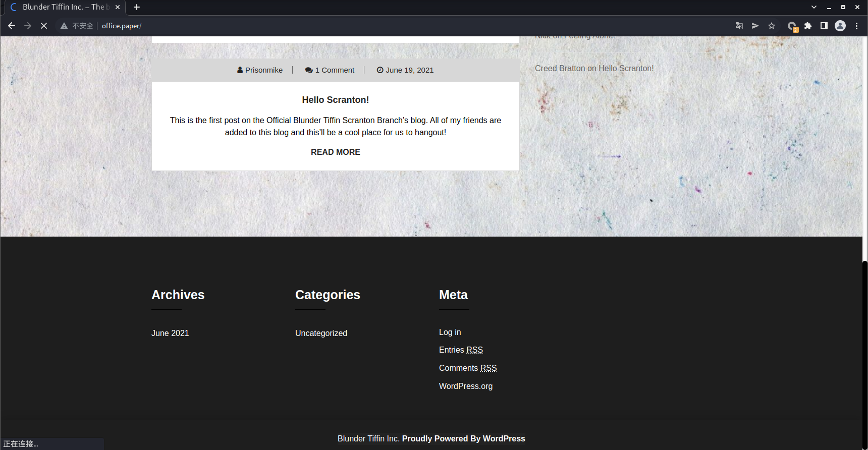Image resolution: width=868 pixels, height=450 pixels.
Task: Open the not-secure site warning
Action: pos(77,26)
